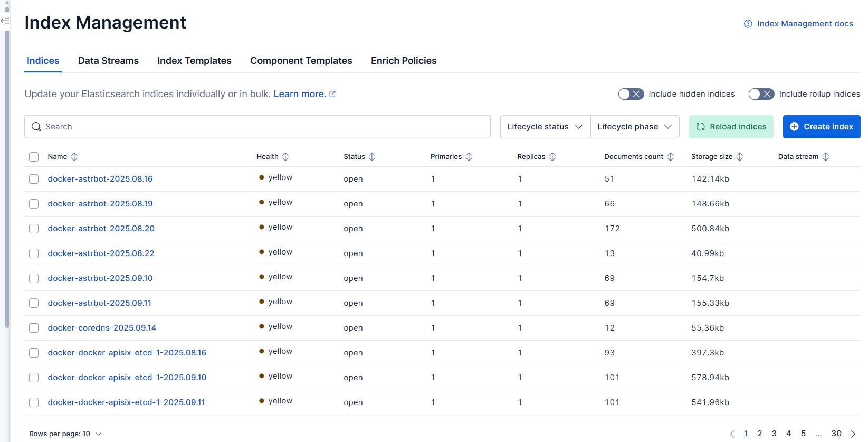This screenshot has width=868, height=442.
Task: Click the help icon beside Index Management docs
Action: [748, 24]
